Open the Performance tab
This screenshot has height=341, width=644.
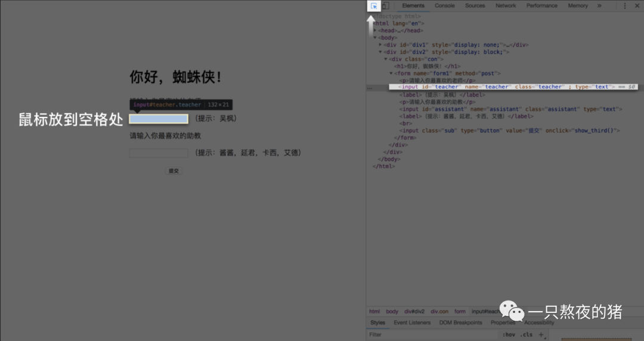point(541,6)
